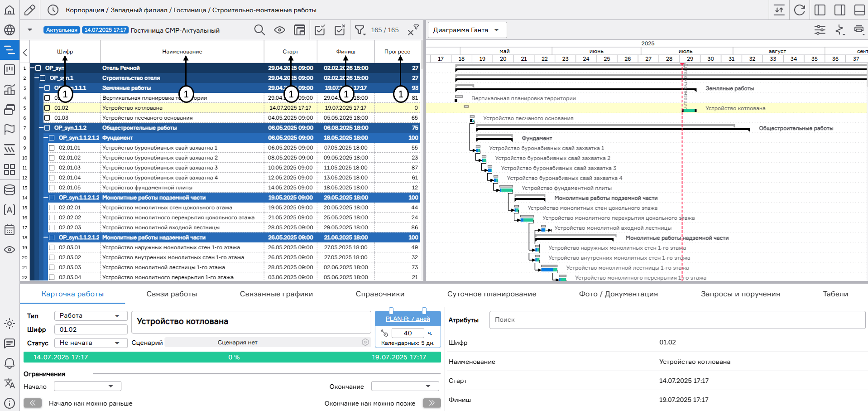Click the notification bell icon in sidebar

(x=10, y=363)
